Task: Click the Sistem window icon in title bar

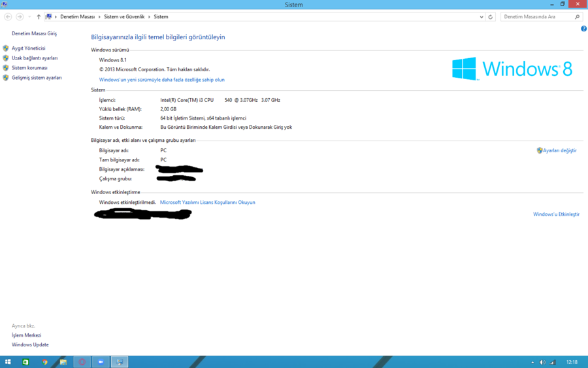Action: [4, 5]
